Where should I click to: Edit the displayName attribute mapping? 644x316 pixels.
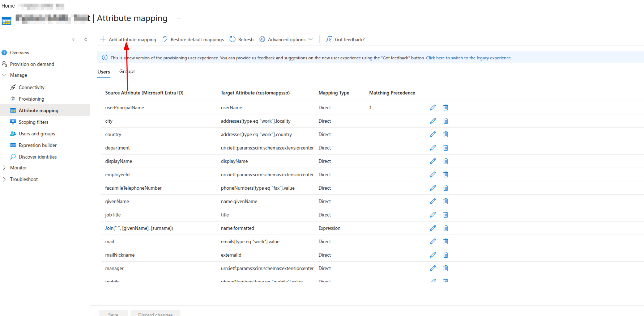pos(433,161)
